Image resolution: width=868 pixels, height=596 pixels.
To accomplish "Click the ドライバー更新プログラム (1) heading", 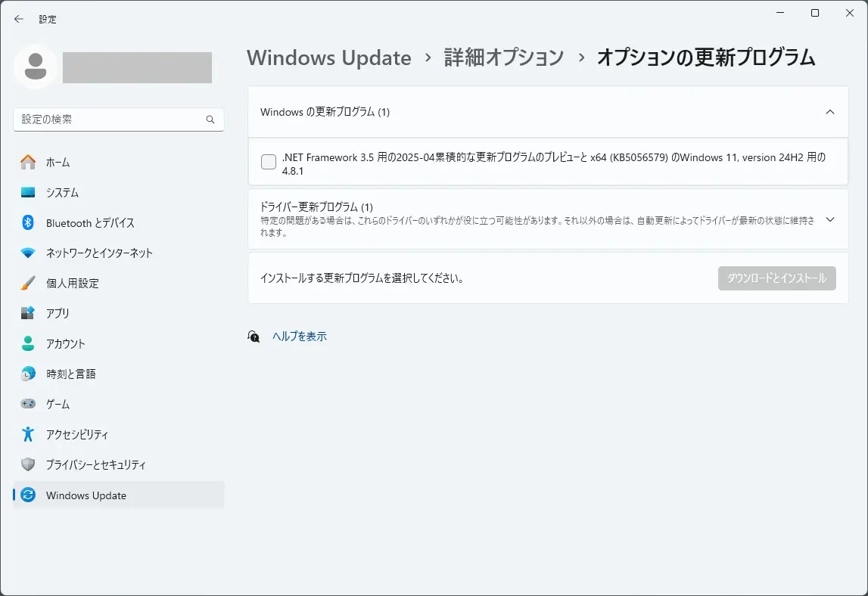I will click(316, 207).
